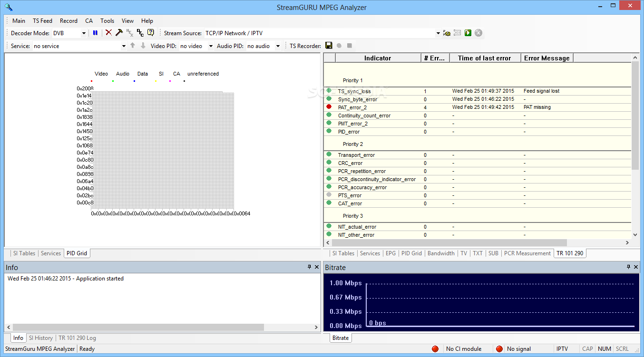Click the help question mark icon
The image size is (644, 357).
(151, 32)
